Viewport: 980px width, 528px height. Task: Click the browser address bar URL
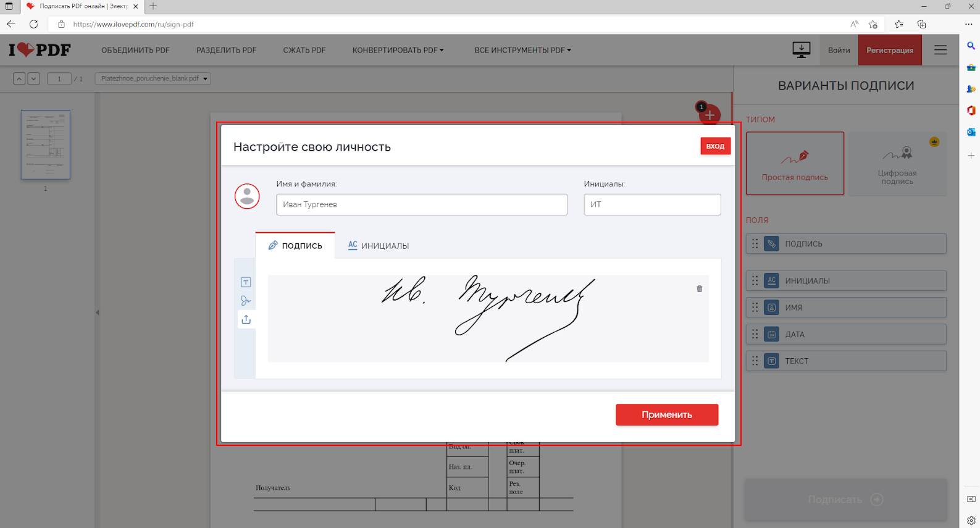click(133, 24)
